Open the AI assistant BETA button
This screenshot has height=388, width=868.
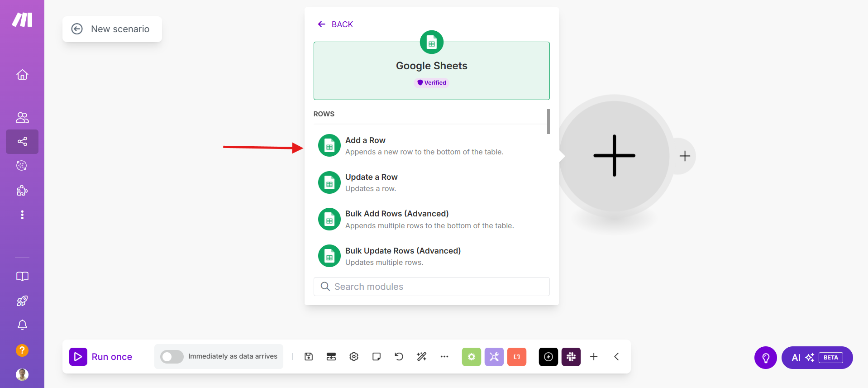pos(817,358)
